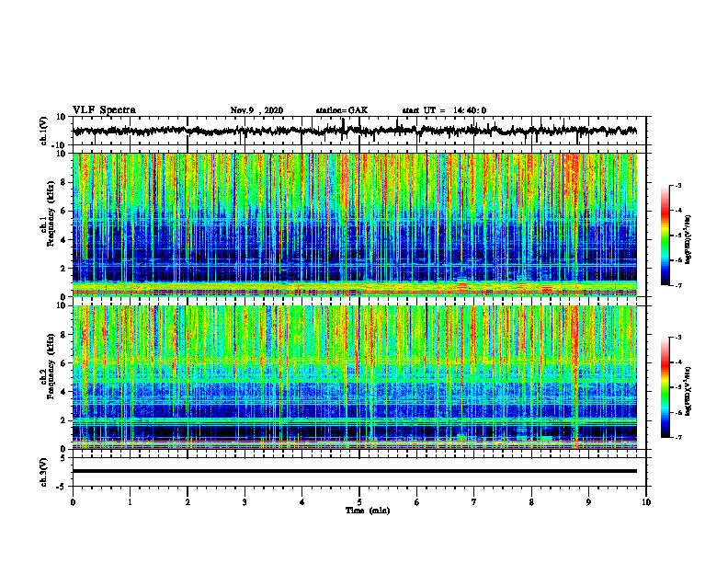Click the '-7' label on ch.2 color scale
The width and height of the screenshot is (728, 563).
(677, 437)
